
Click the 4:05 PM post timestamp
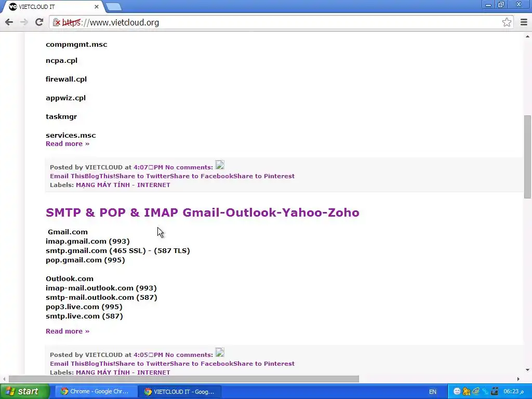148,355
